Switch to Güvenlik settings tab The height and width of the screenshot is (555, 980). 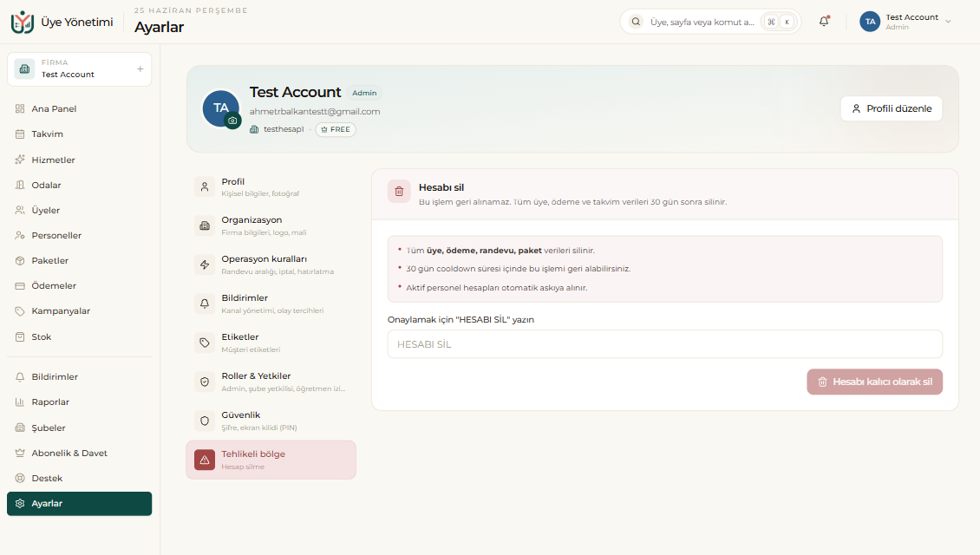(x=271, y=421)
